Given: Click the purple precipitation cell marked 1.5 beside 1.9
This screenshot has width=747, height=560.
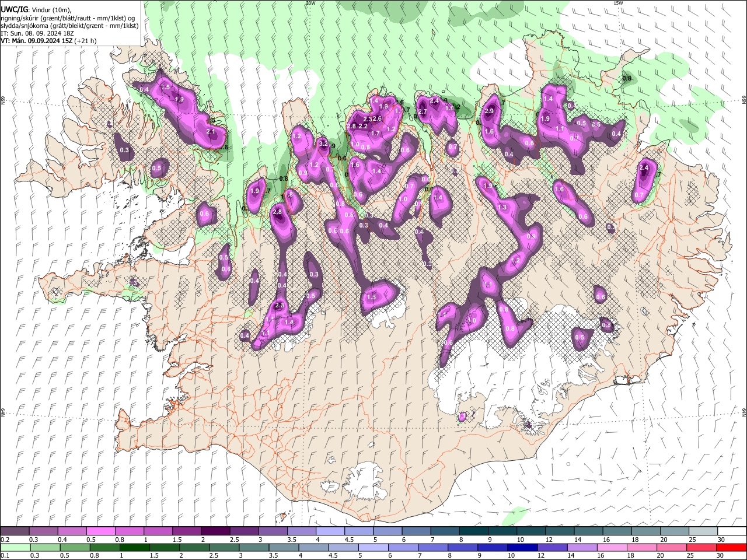Looking at the screenshot, I should [165, 87].
